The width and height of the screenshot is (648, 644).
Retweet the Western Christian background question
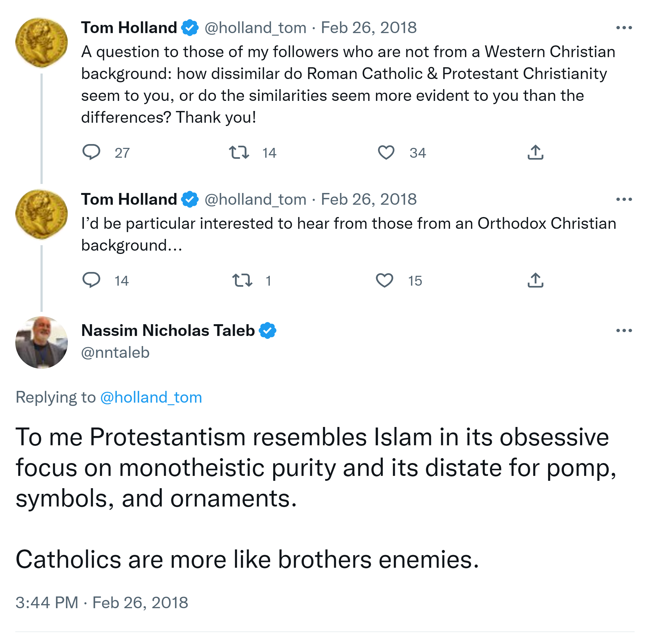[239, 152]
